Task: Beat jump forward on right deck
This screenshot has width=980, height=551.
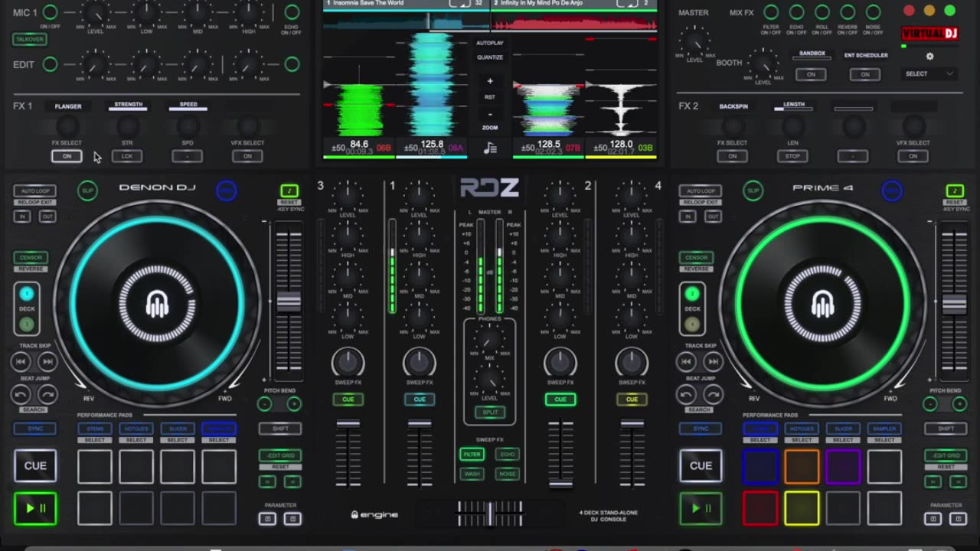Action: [x=713, y=395]
